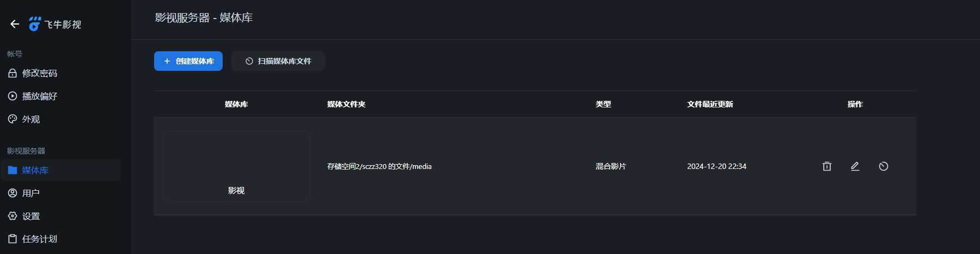Click the folder path 存储空间2/sczz320 的文件/media
Screen dimensions: 980x254
(379, 166)
